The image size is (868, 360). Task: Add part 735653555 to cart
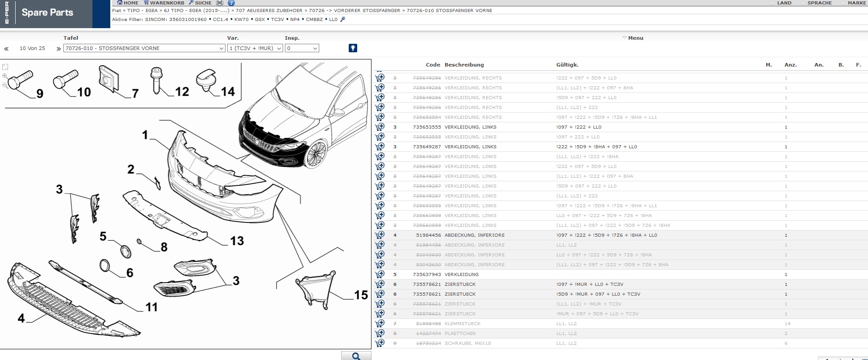380,127
